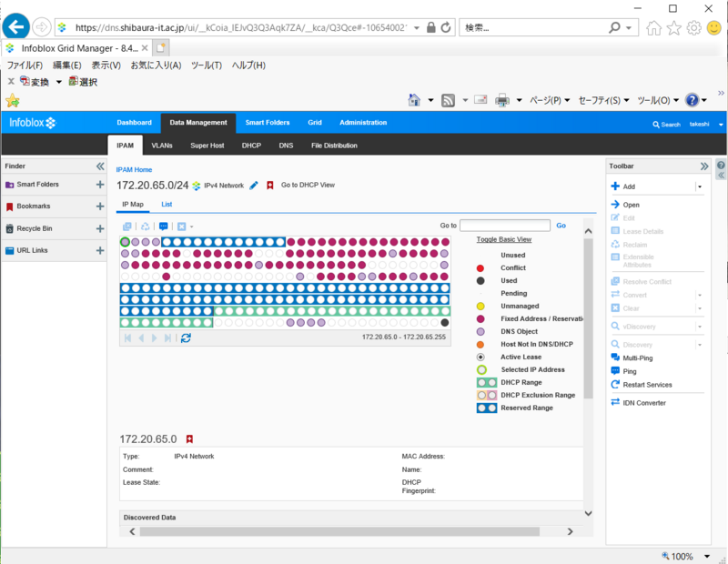The image size is (728, 564).
Task: Open the お気に入り(A) menu
Action: [x=156, y=65]
